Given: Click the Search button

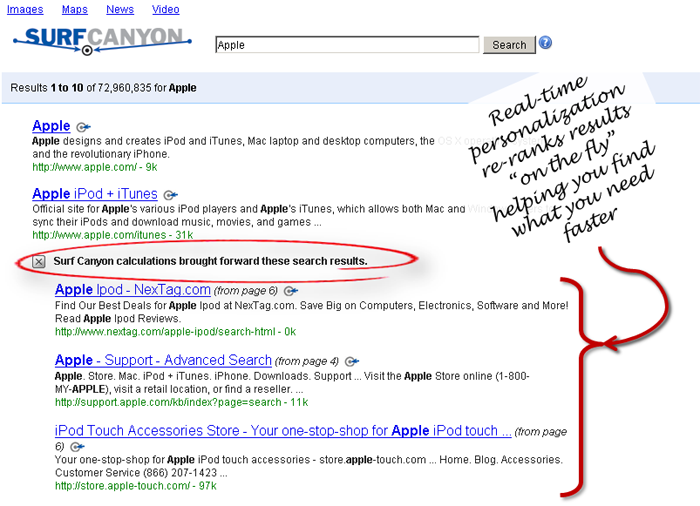Looking at the screenshot, I should point(509,45).
